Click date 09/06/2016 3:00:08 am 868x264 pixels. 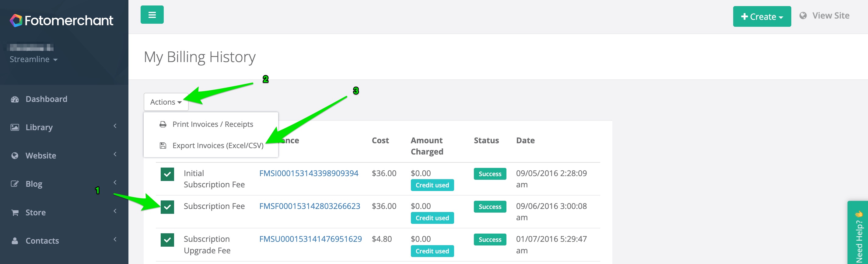(x=551, y=212)
